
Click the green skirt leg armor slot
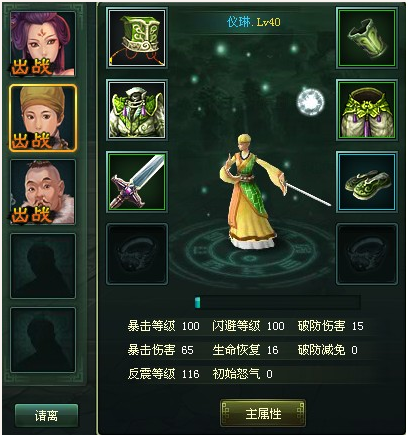pyautogui.click(x=367, y=110)
